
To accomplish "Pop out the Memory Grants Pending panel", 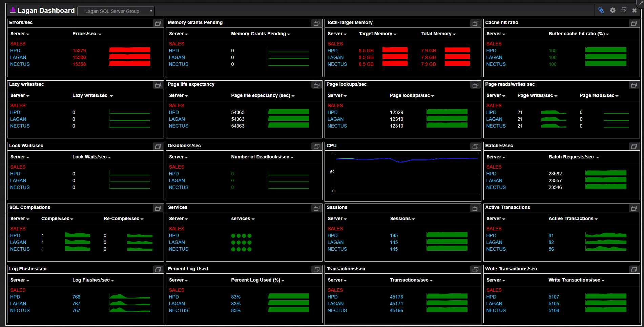I will click(x=316, y=23).
